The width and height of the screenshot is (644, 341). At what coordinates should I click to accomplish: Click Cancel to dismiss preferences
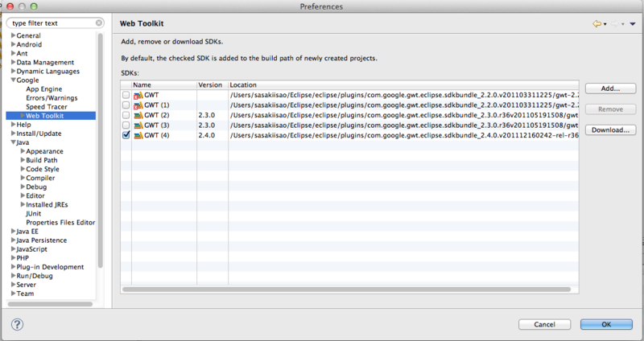[545, 324]
